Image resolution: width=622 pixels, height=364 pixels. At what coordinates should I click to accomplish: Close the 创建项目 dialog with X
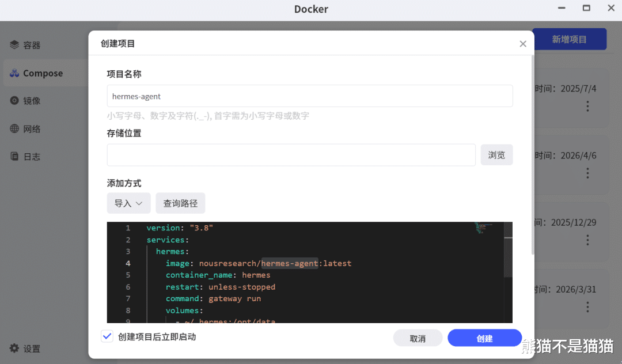(x=523, y=44)
